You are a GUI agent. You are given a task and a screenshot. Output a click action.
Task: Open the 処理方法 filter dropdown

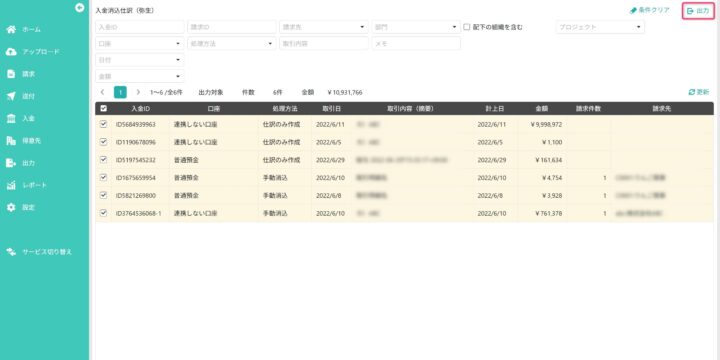[x=232, y=44]
